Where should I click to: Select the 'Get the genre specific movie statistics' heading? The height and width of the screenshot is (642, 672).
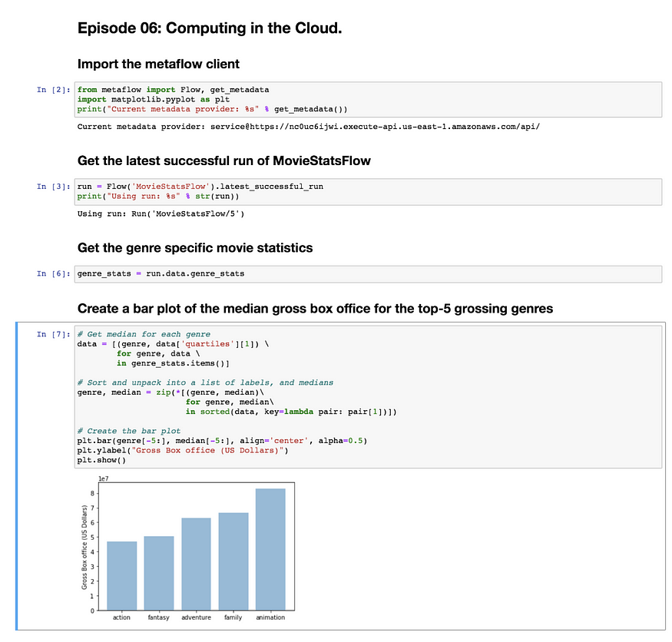tap(195, 248)
